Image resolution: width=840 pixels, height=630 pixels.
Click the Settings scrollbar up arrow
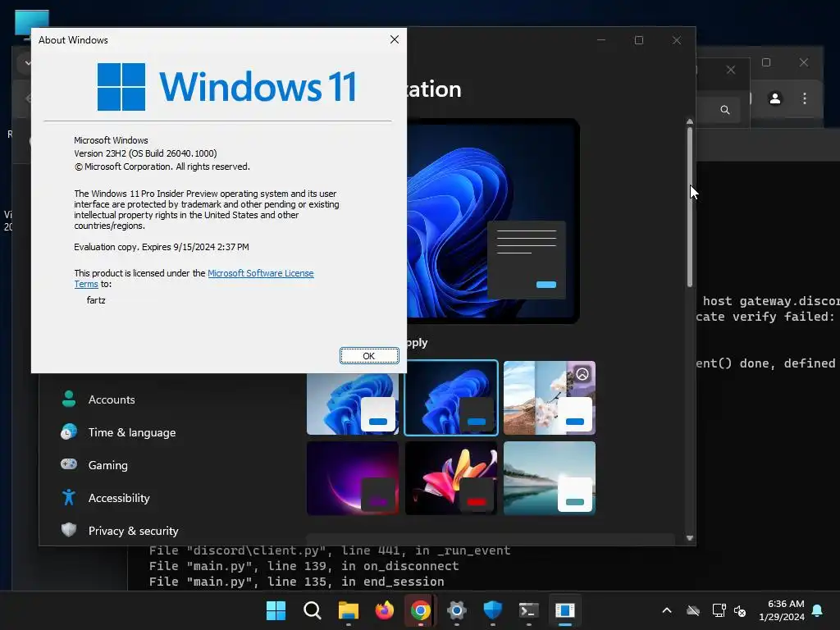689,122
